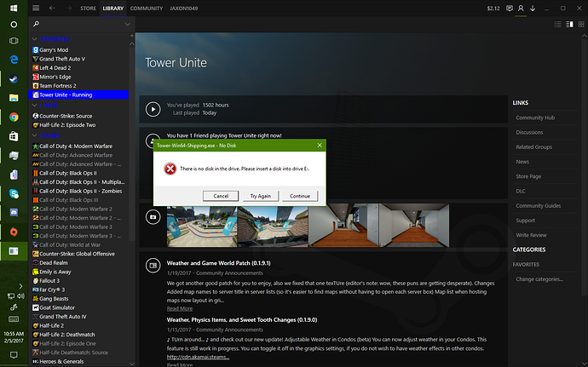Click the screenshots camera icon

(153, 216)
